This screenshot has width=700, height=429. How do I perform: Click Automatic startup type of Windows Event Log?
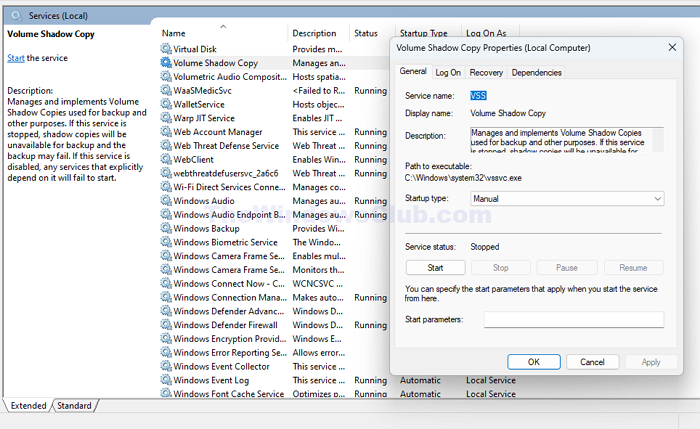420,380
